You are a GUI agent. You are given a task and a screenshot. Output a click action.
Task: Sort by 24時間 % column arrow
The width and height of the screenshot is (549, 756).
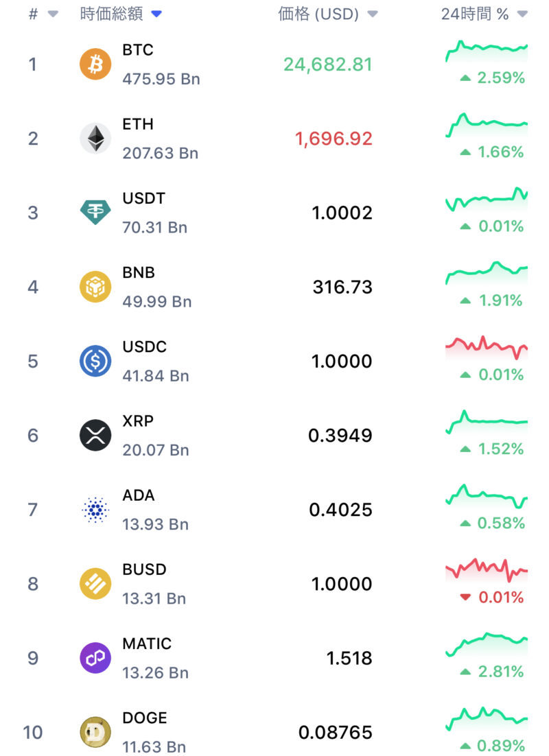pyautogui.click(x=522, y=14)
